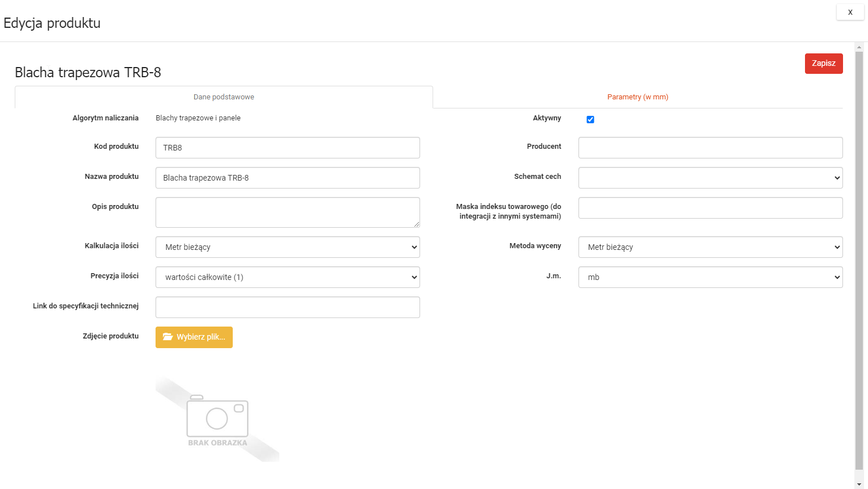Open the Kalkulacja ilości dropdown
Screen dimensions: 868x489
[x=287, y=247]
